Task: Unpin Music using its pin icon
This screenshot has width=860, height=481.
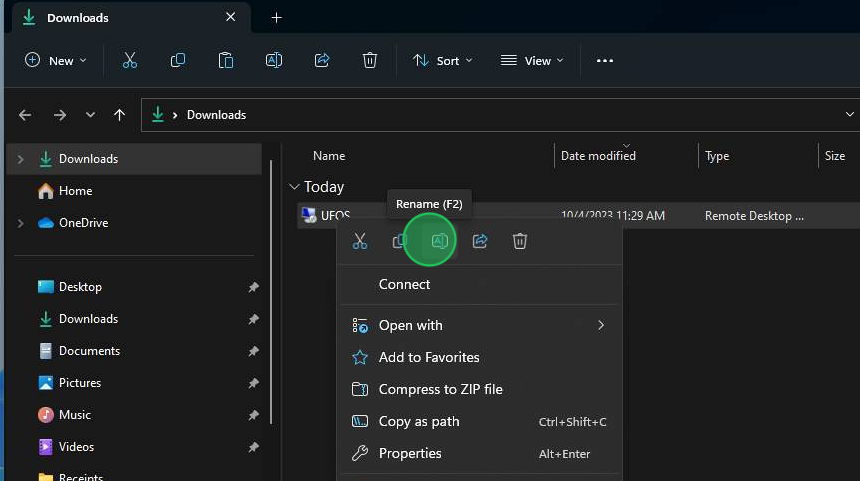Action: pyautogui.click(x=253, y=415)
